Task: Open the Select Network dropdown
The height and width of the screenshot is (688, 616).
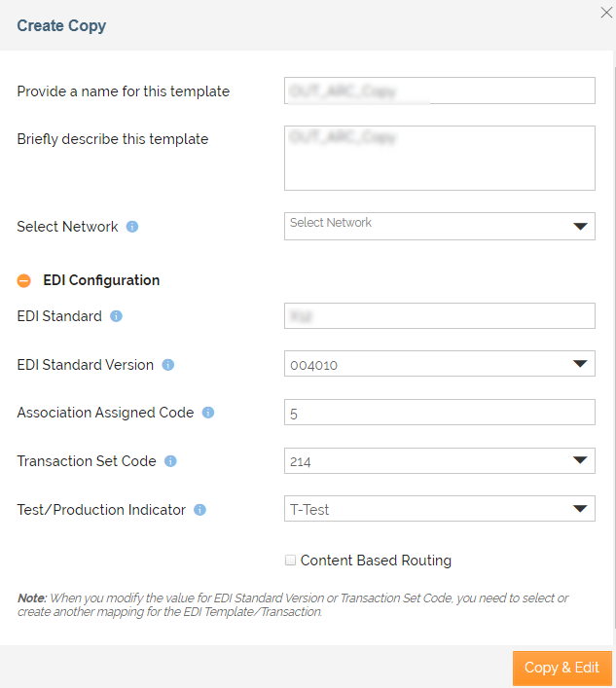Action: [439, 226]
